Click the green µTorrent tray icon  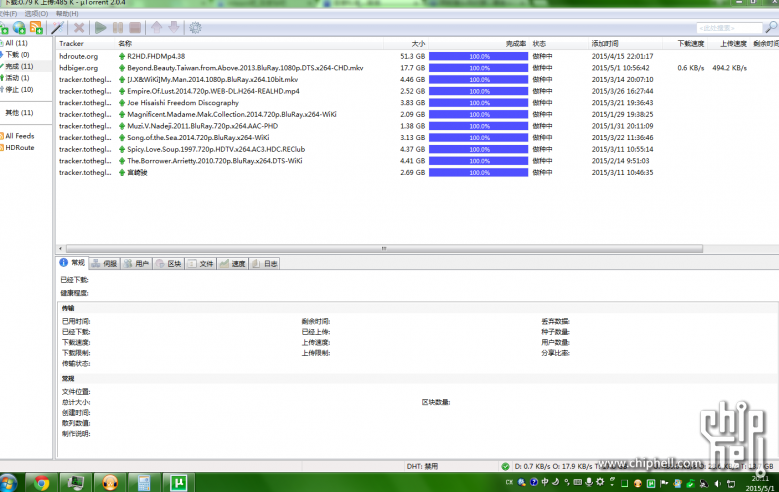click(651, 483)
